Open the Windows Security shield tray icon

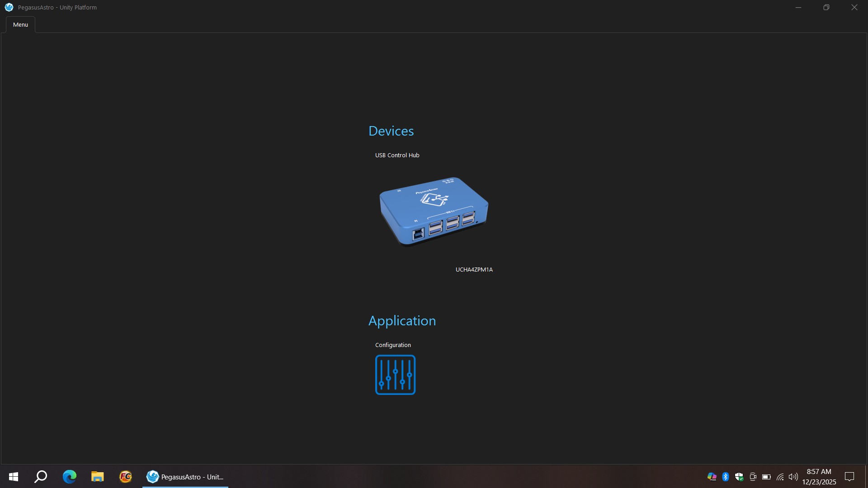pos(739,477)
